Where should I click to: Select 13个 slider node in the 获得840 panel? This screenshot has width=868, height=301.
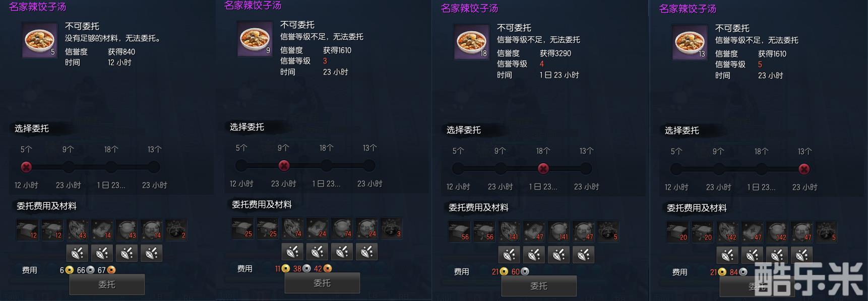[154, 167]
